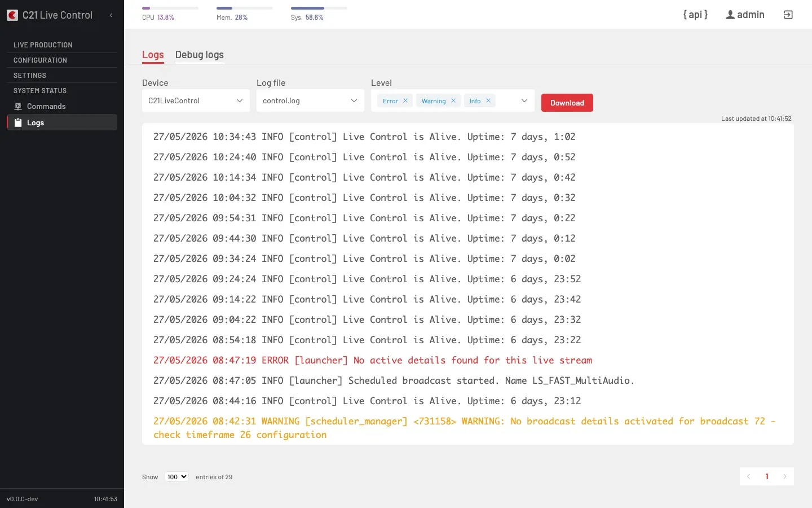Click the C21 Live Control logo icon
The height and width of the screenshot is (508, 812).
(12, 15)
